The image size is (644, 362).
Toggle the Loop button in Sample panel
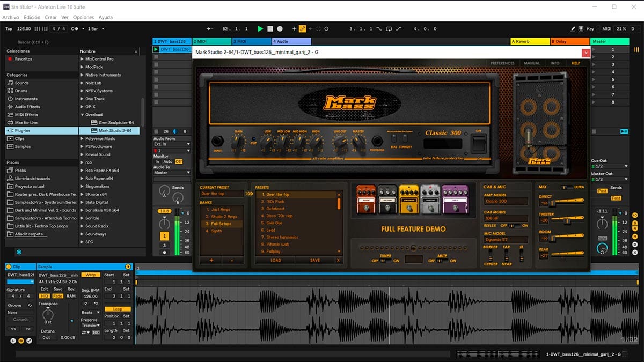pyautogui.click(x=118, y=309)
